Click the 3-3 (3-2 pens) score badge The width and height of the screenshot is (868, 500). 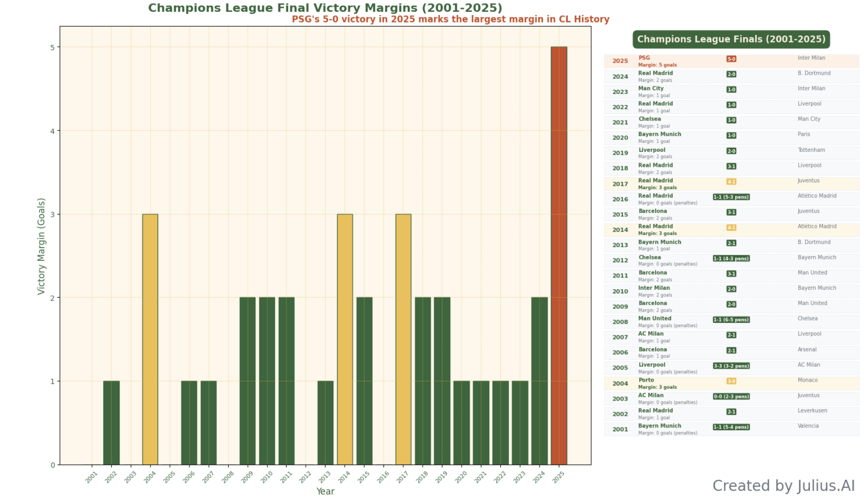[731, 366]
